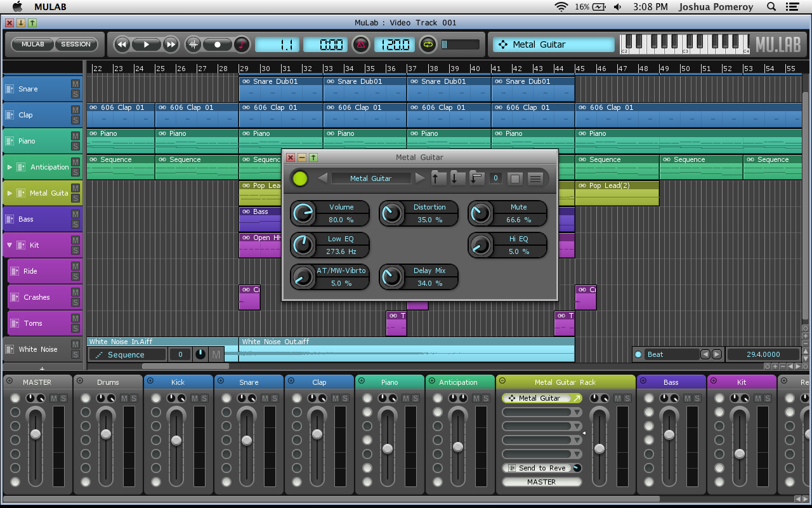812x508 pixels.
Task: Collapse the Kit track group
Action: pos(10,245)
